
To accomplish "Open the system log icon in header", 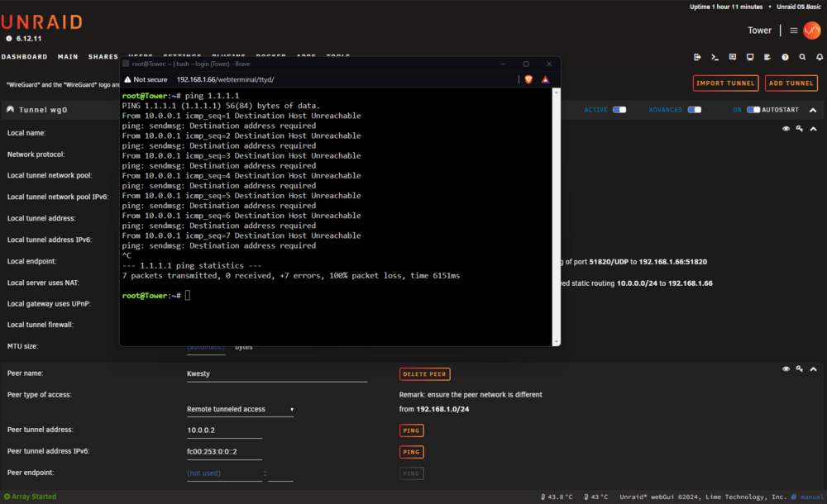I will 767,57.
